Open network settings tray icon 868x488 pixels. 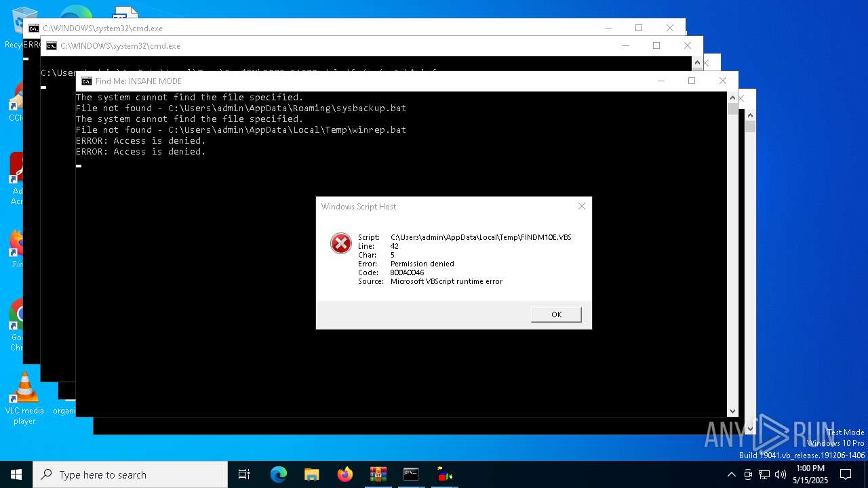click(764, 474)
